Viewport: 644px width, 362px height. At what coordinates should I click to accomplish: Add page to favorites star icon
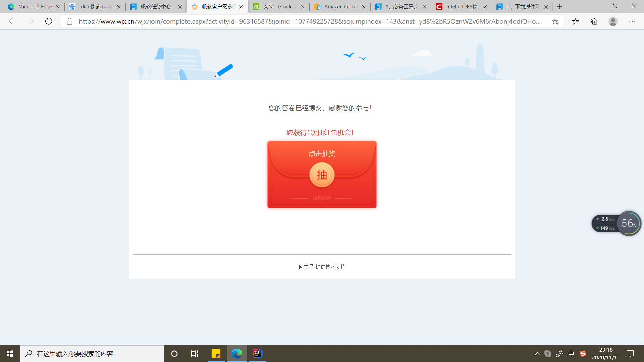(555, 21)
